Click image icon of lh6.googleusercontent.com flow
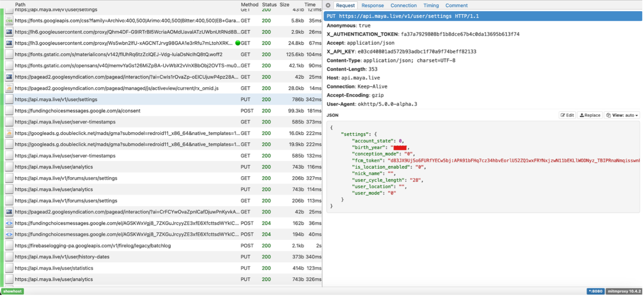This screenshot has width=644, height=296. click(9, 32)
